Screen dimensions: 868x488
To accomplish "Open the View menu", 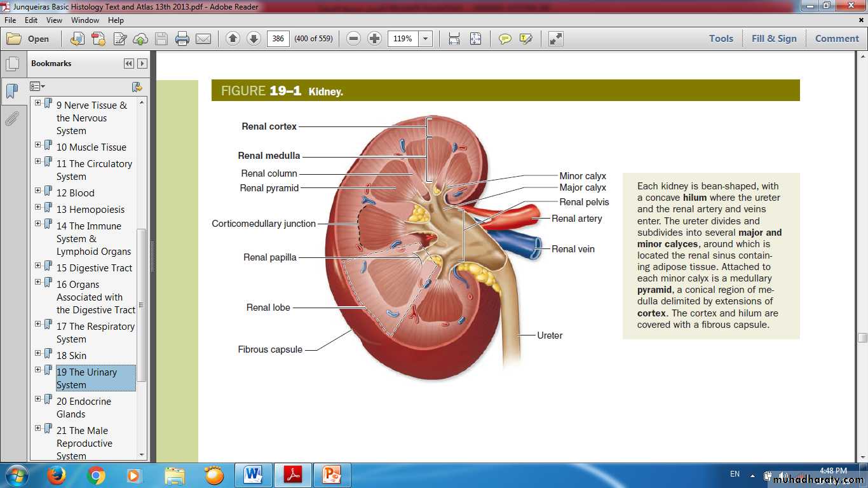I will [54, 20].
